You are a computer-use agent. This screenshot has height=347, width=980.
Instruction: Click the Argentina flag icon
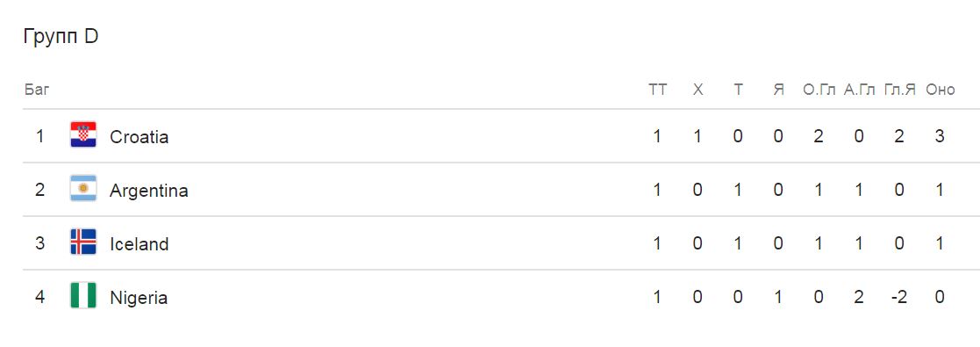coord(83,189)
